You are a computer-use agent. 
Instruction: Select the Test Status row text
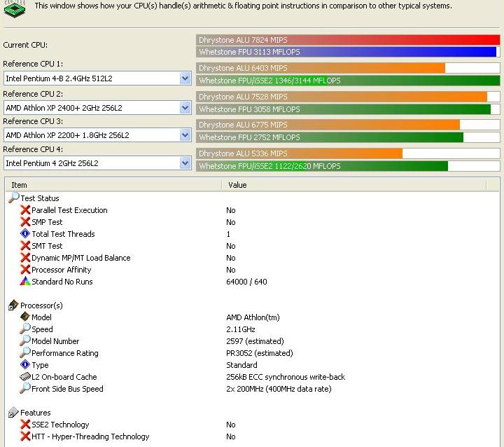[40, 198]
